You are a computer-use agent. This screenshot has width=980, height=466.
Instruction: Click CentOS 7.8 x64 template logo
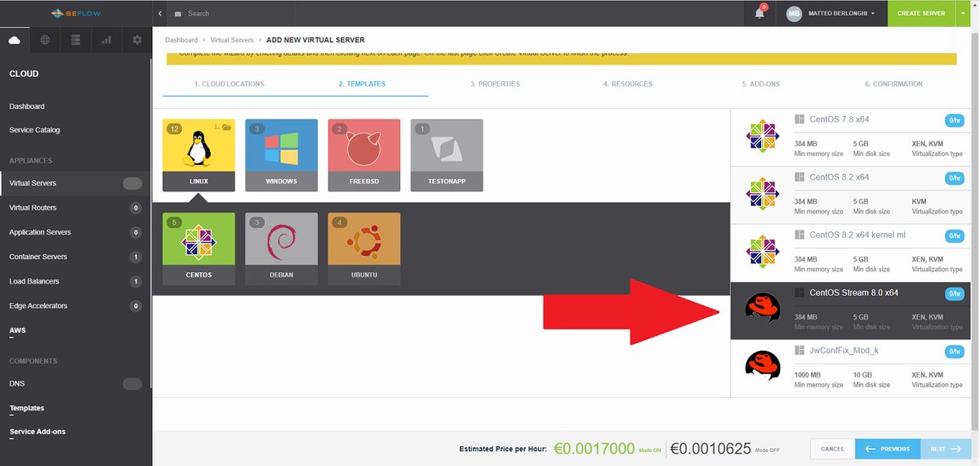point(763,136)
